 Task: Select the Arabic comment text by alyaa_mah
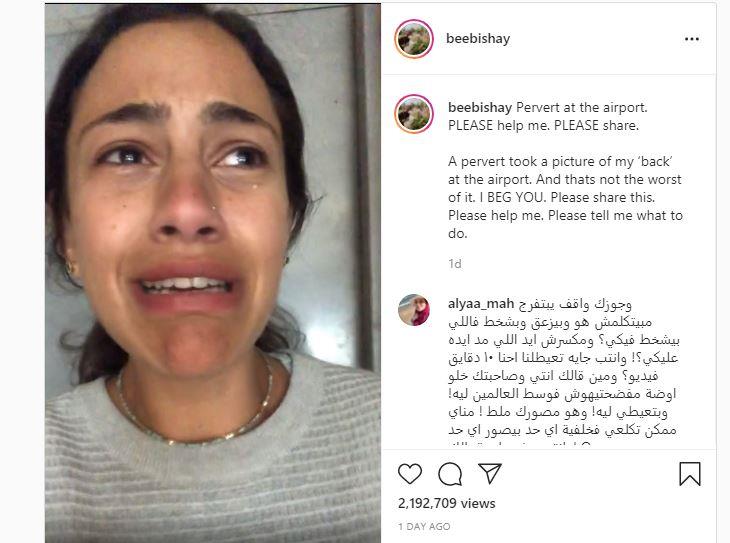(563, 371)
